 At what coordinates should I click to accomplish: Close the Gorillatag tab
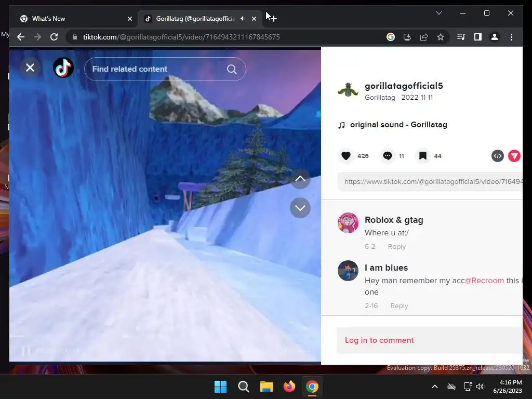(254, 19)
